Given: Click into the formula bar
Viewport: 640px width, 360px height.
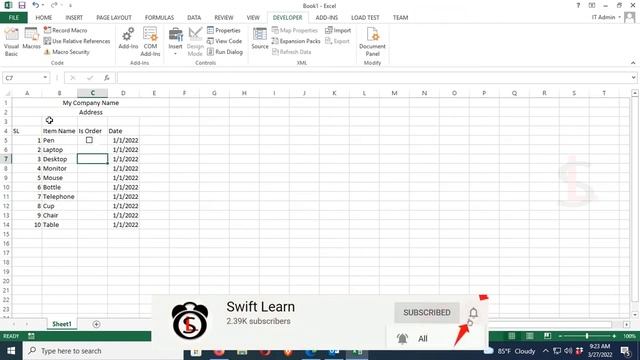Looking at the screenshot, I should [x=373, y=78].
